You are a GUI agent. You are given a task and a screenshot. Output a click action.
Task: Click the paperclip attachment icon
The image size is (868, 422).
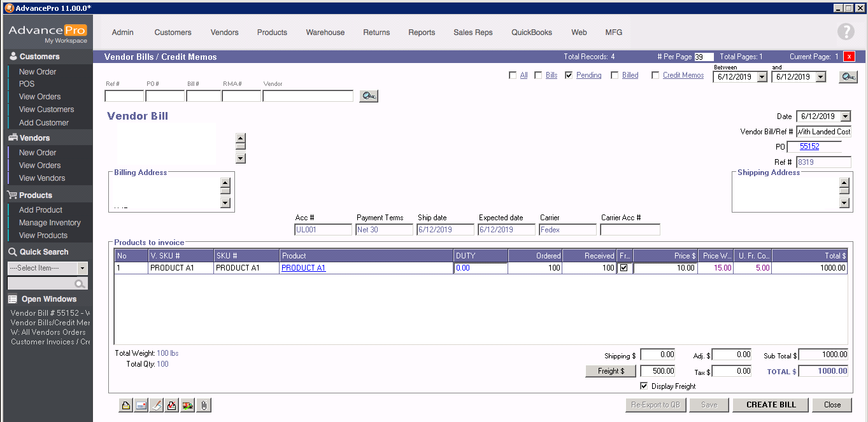coord(203,405)
